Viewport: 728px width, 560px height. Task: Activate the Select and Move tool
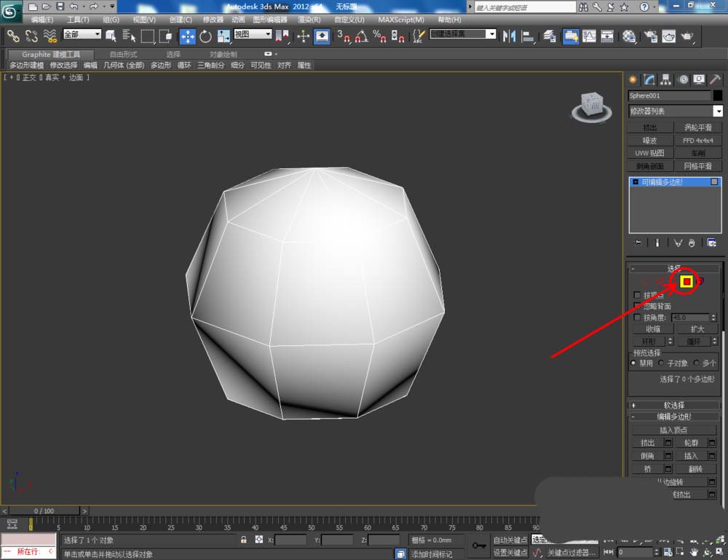(187, 36)
